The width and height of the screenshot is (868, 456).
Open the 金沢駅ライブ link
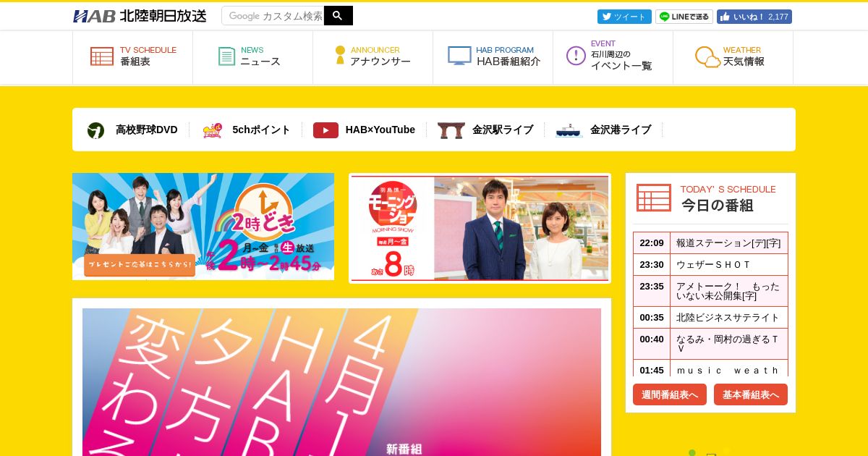pos(503,130)
